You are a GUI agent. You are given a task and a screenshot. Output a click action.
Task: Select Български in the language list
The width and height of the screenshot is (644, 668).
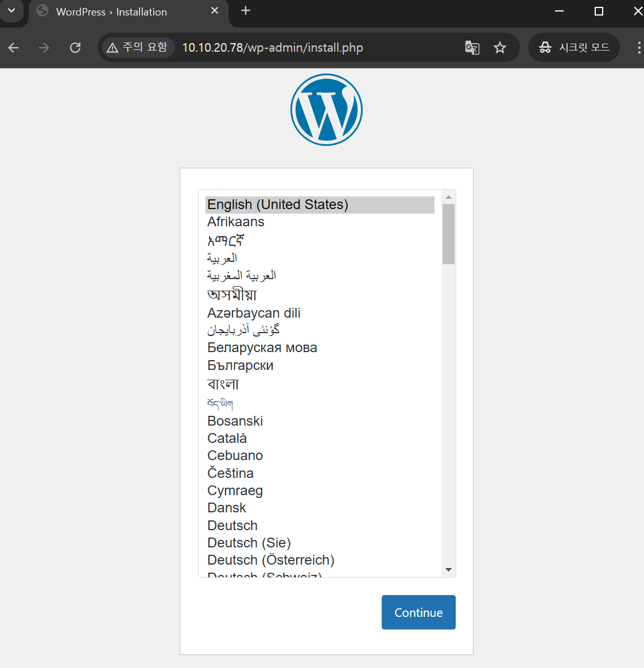coord(320,365)
